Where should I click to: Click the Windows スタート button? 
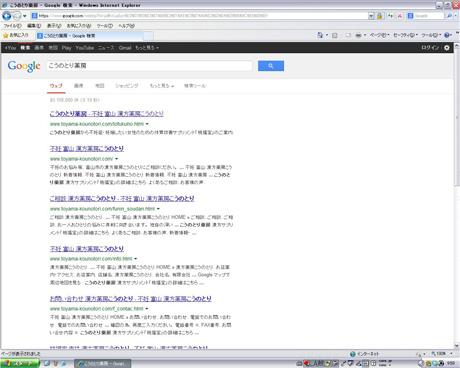coord(20,363)
